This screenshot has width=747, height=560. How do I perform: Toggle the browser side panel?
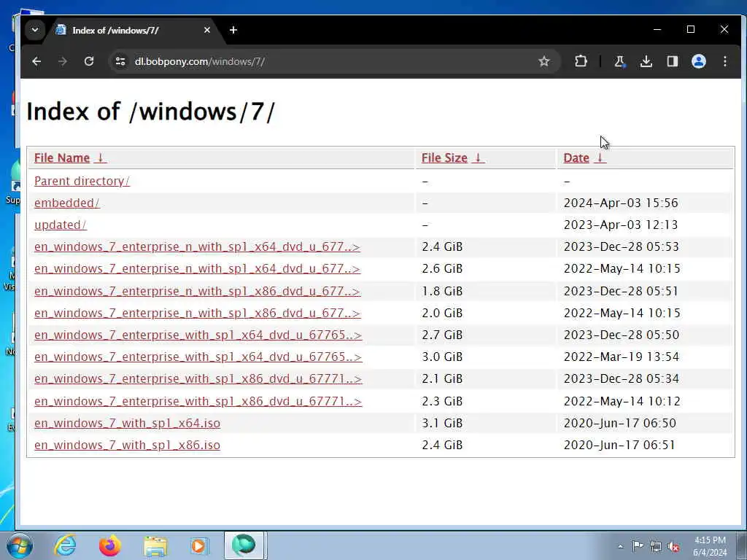click(x=672, y=61)
